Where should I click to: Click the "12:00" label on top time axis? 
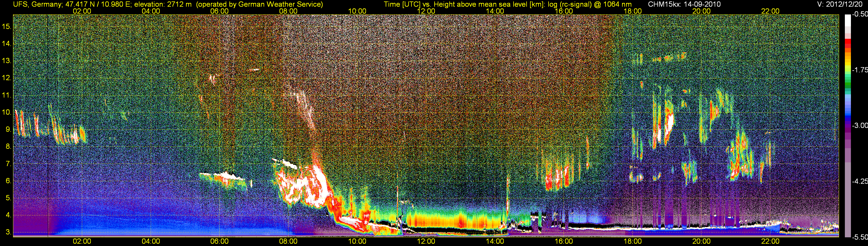pyautogui.click(x=426, y=11)
